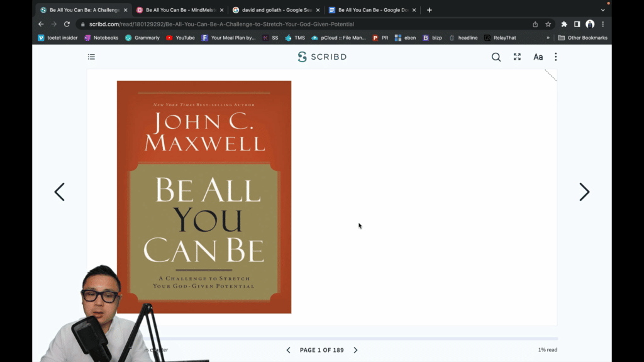Viewport: 644px width, 362px height.
Task: Show hidden bookmarks overflow chevron
Action: point(548,38)
